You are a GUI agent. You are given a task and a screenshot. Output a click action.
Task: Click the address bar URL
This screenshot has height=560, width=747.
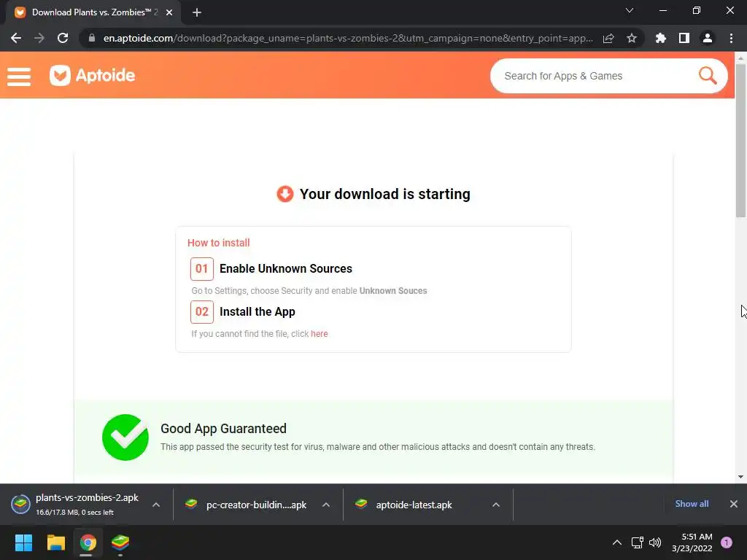348,38
